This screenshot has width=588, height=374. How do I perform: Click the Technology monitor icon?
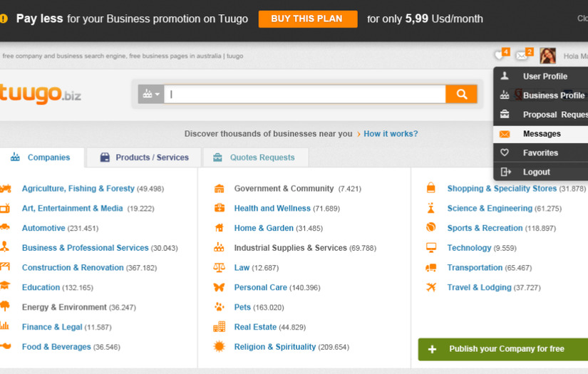coord(431,248)
